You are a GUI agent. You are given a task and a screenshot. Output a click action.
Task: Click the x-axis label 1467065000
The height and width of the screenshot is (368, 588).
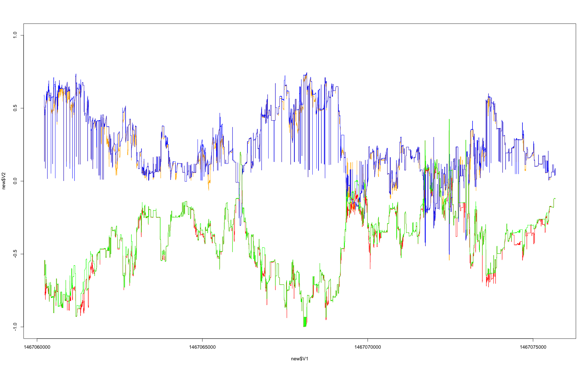pos(202,347)
